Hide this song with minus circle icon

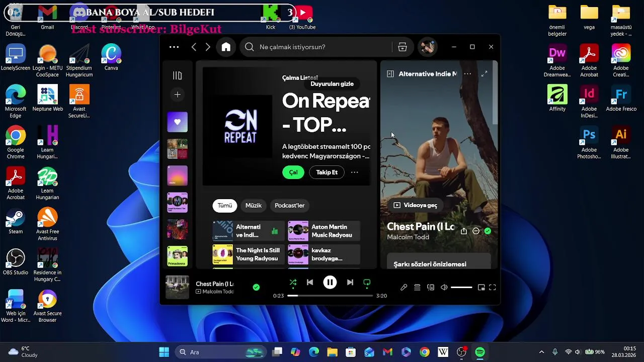pyautogui.click(x=476, y=231)
